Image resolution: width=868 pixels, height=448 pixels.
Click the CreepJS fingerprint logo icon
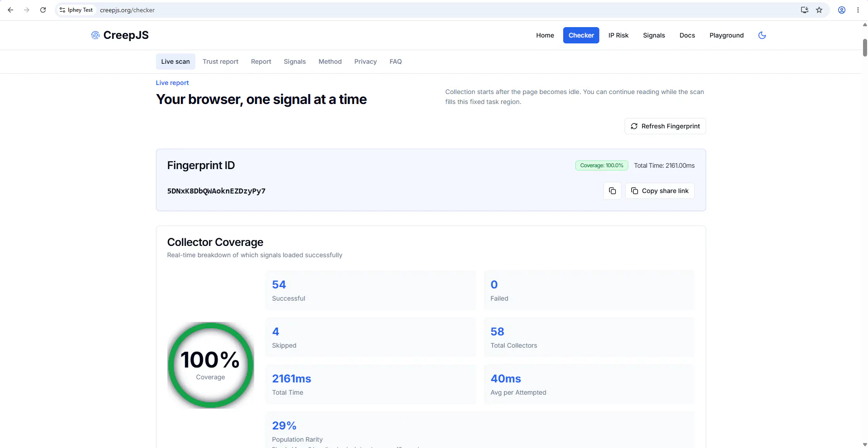(x=95, y=35)
